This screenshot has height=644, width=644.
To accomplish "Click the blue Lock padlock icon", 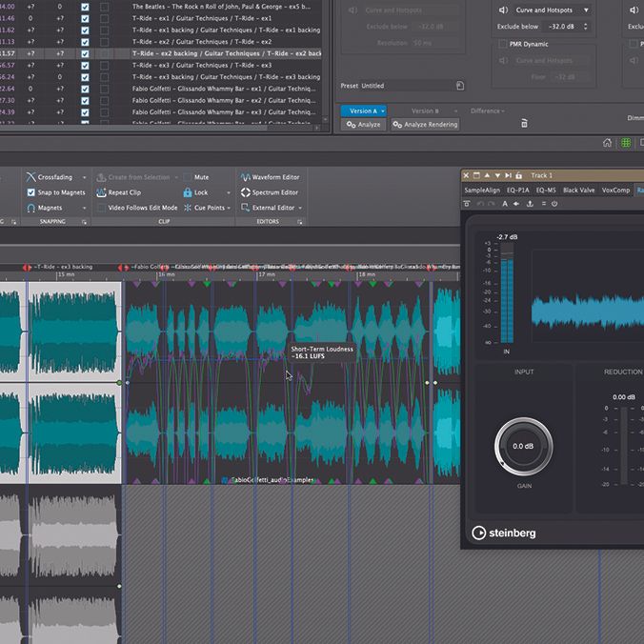I will [x=188, y=192].
